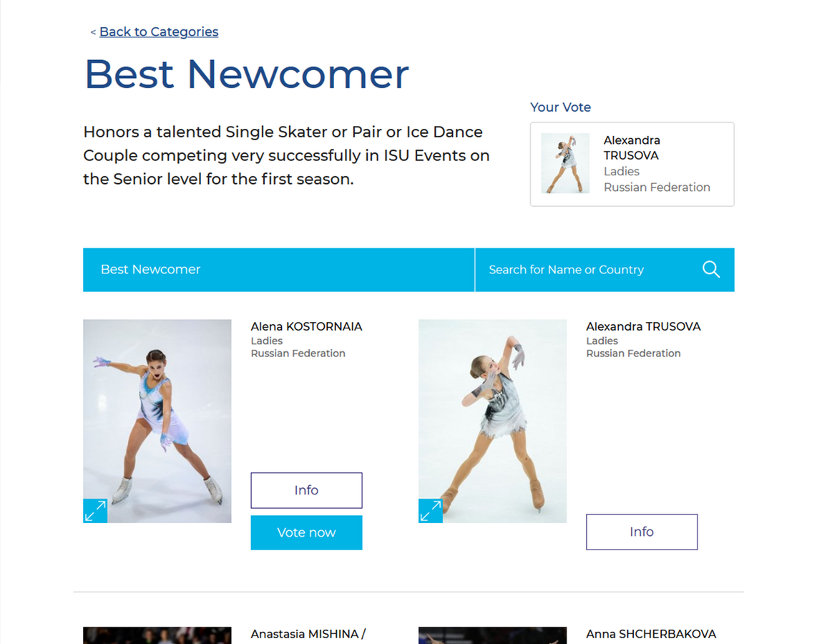Click Alena Kostornaia's skater photo
The width and height of the screenshot is (817, 644).
tap(157, 421)
